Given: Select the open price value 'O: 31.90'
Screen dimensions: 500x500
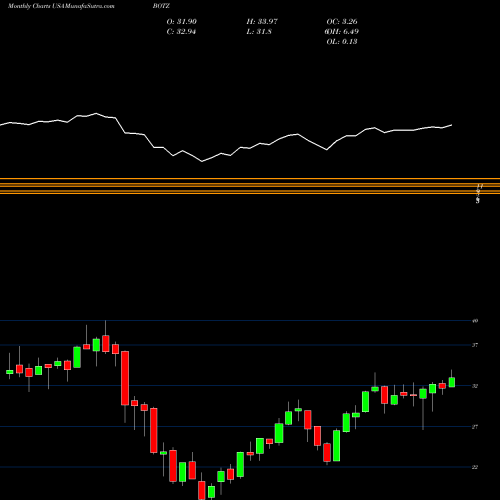Looking at the screenshot, I should pos(182,22).
